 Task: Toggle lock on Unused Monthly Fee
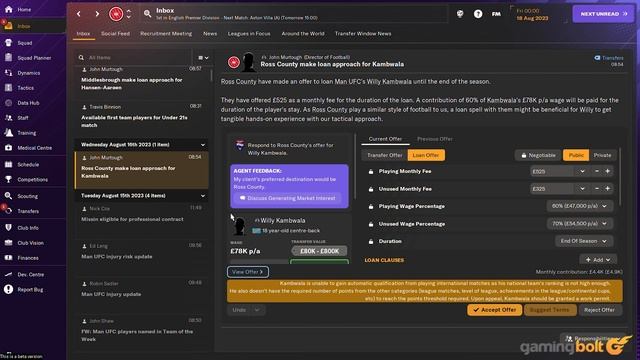[x=371, y=189]
